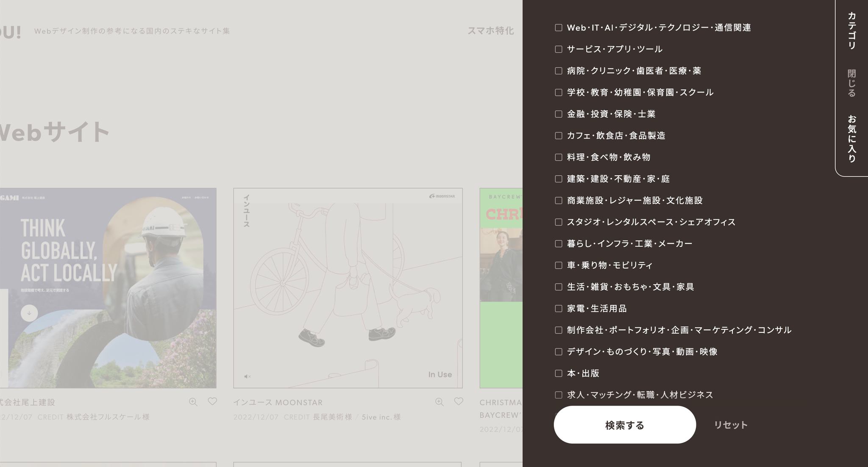Viewport: 868px width, 467px height.
Task: Check 車・乗り物・モビリティ checkbox
Action: coord(559,265)
